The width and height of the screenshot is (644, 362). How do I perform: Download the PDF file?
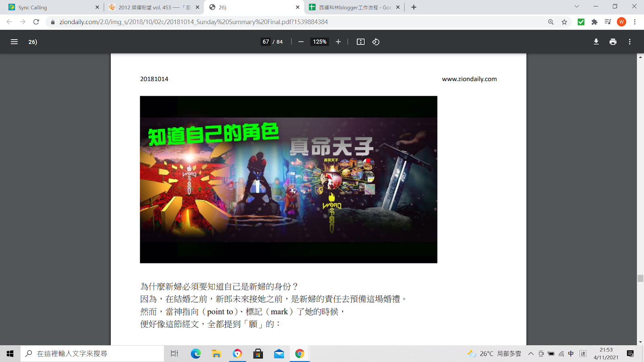pyautogui.click(x=596, y=42)
